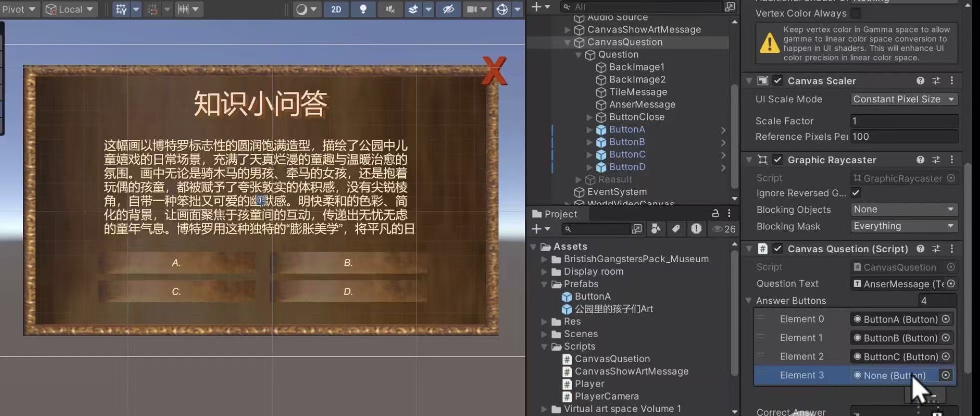Toggle Canvas Scaler enabled checkbox

pos(778,80)
